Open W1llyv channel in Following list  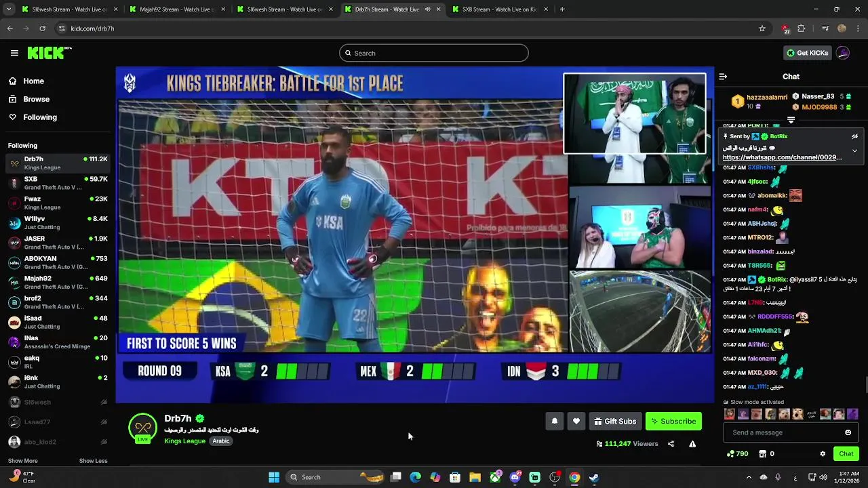pos(57,222)
